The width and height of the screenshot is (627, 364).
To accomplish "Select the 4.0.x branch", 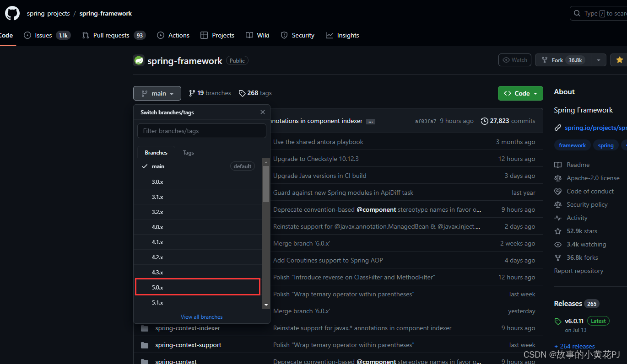I will [198, 227].
